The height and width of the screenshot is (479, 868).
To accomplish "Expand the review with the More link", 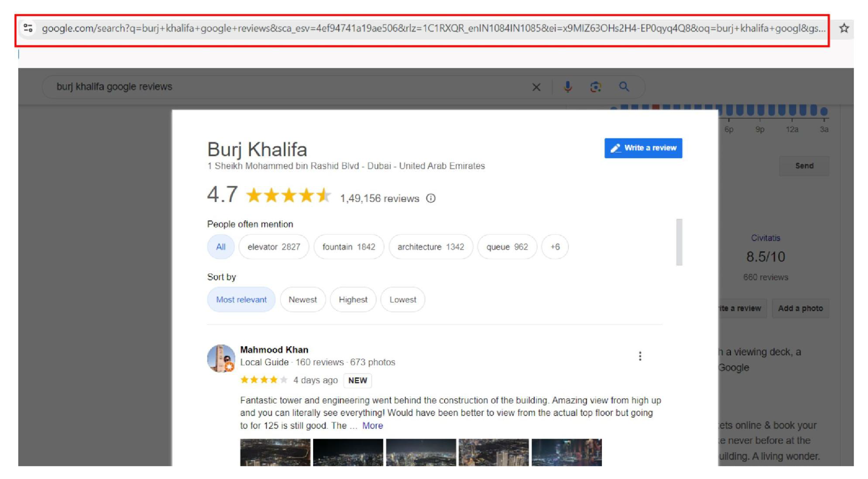I will click(372, 426).
